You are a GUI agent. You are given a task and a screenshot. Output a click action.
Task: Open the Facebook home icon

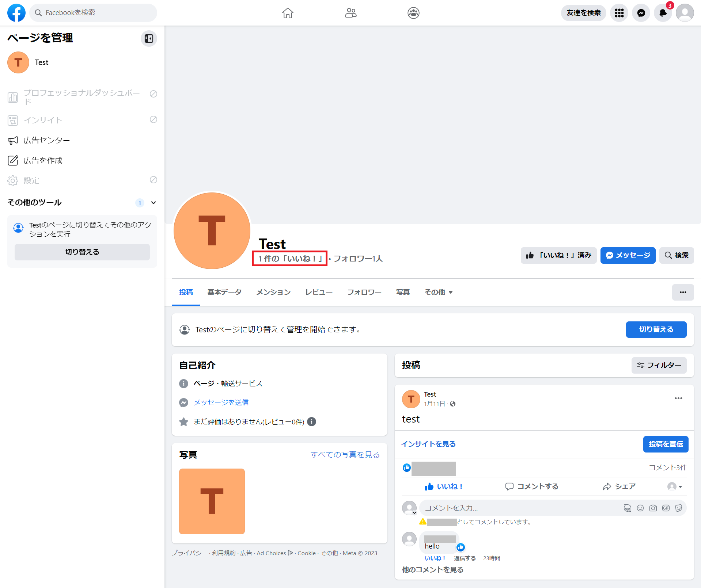[x=288, y=13]
